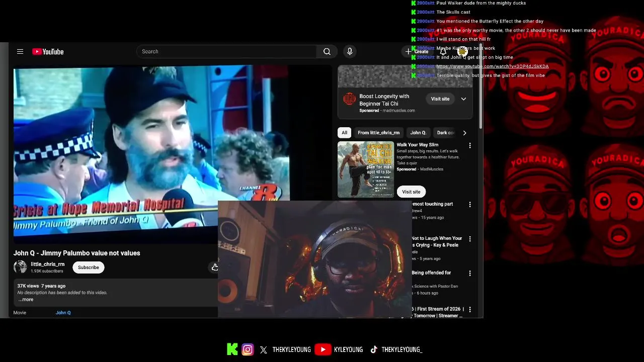Open the John Q movie link
Viewport: 644px width, 362px height.
pos(63,313)
